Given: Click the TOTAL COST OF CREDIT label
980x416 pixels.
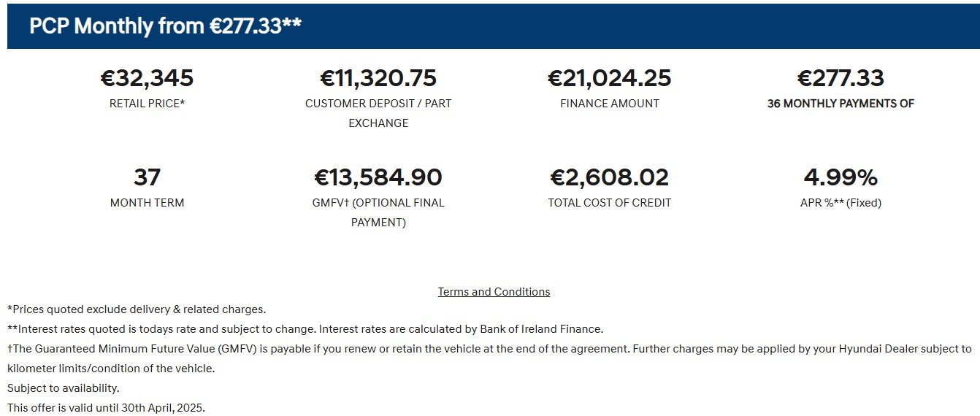Looking at the screenshot, I should [610, 203].
